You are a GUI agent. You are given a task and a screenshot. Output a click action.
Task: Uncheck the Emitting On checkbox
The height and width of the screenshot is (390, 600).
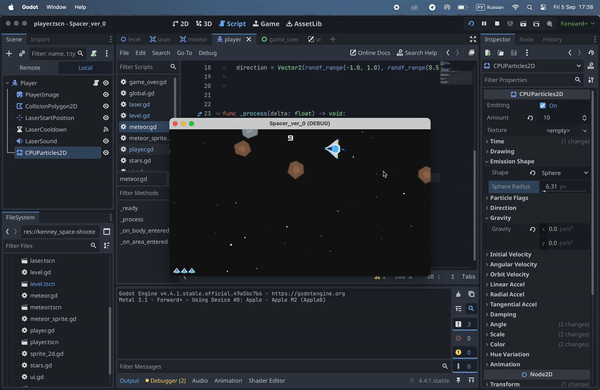tap(543, 106)
